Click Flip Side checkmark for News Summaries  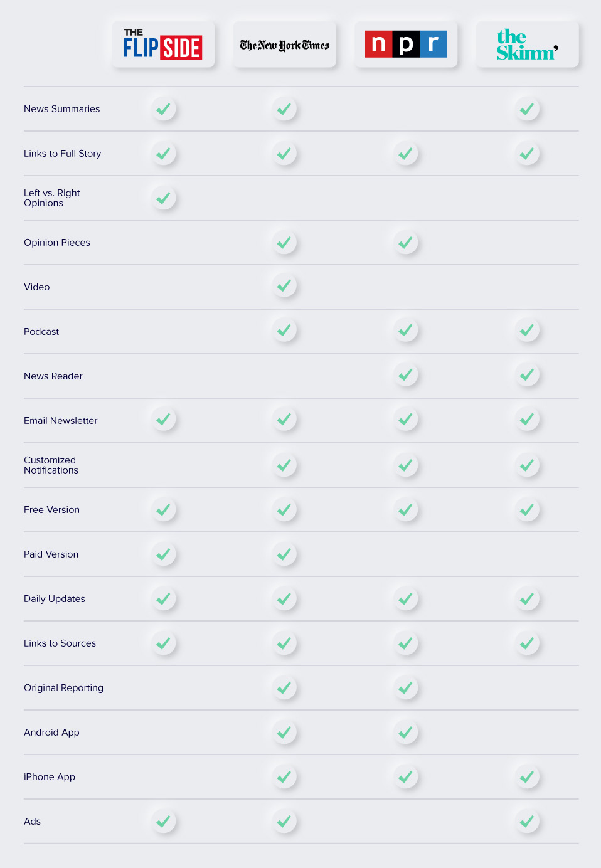[x=164, y=109]
